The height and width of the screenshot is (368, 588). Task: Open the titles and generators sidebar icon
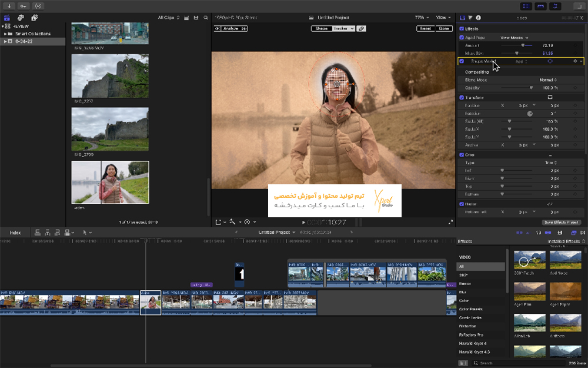point(35,18)
